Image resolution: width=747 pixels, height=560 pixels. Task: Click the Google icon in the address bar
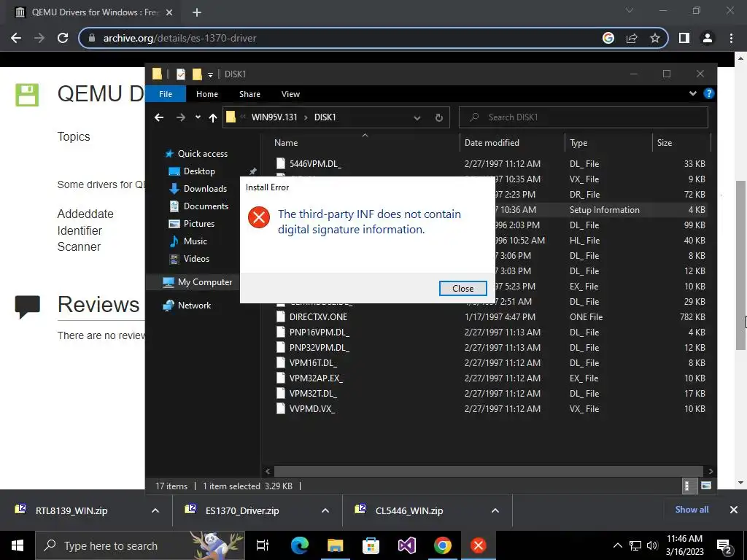608,38
